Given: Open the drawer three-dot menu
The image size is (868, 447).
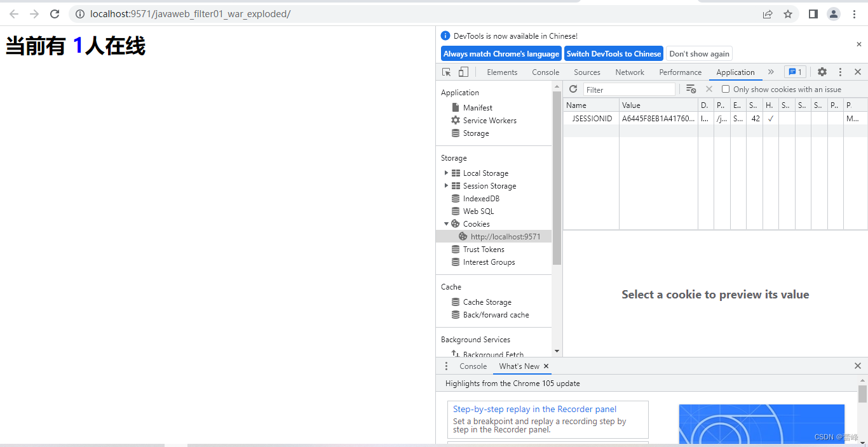Looking at the screenshot, I should (446, 366).
